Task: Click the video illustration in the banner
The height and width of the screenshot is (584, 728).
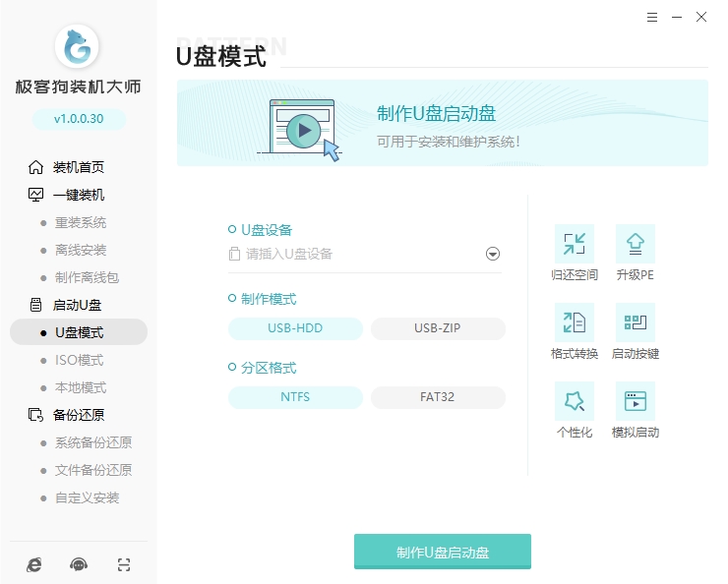Action: point(300,130)
